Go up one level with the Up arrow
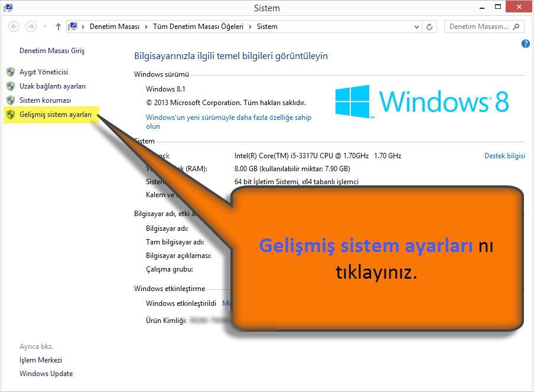The height and width of the screenshot is (392, 534). click(x=58, y=27)
